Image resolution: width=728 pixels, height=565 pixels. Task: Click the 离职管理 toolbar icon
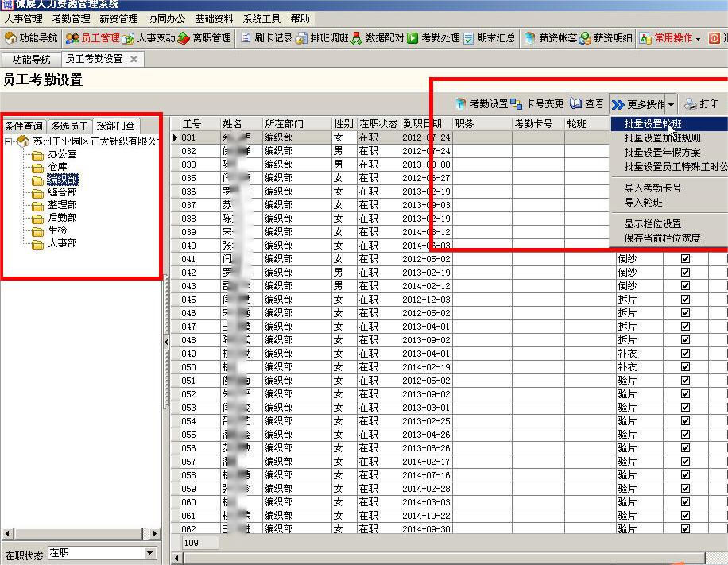[x=184, y=38]
